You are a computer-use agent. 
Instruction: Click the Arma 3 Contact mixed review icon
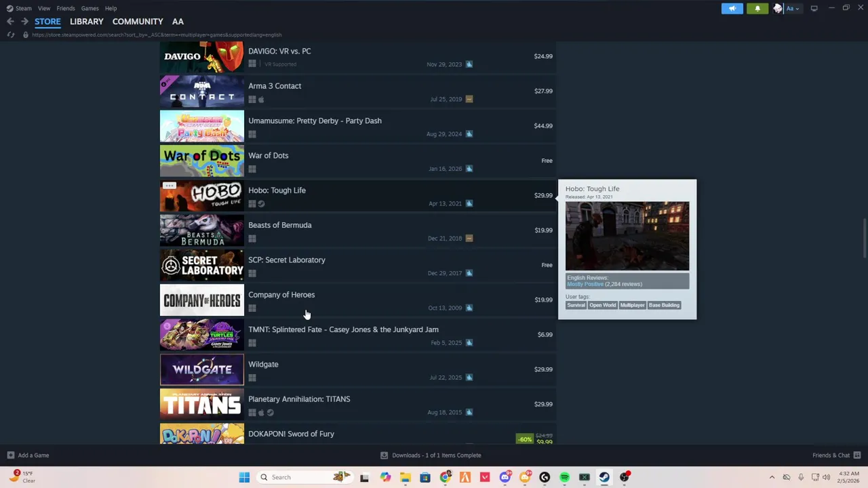coord(469,99)
